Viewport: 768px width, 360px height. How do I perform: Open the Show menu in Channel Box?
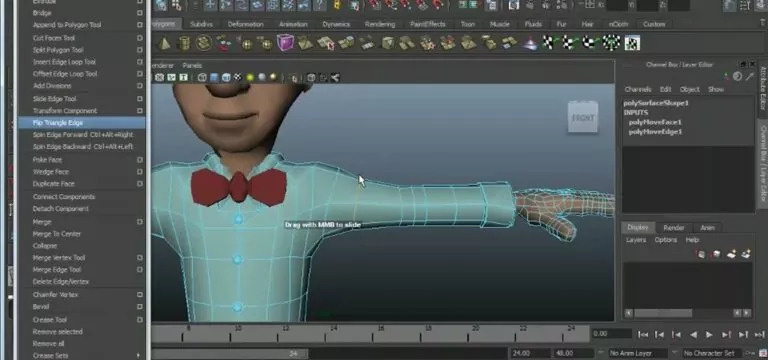(x=716, y=89)
